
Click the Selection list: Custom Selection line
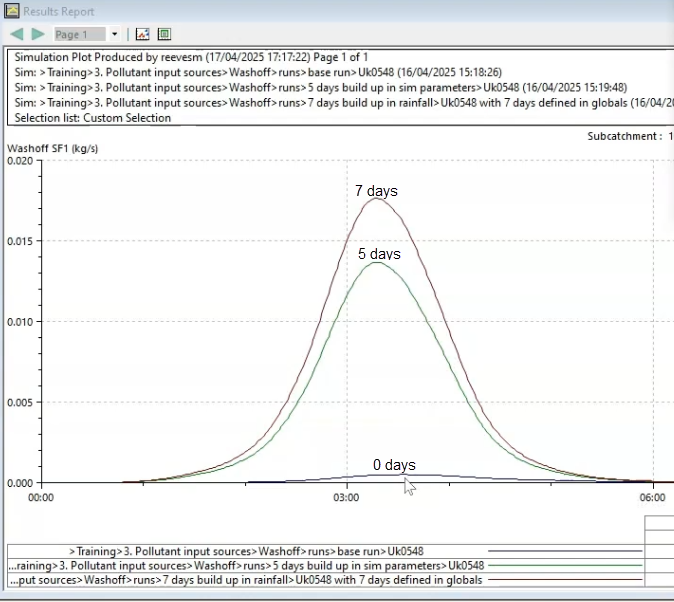click(92, 118)
